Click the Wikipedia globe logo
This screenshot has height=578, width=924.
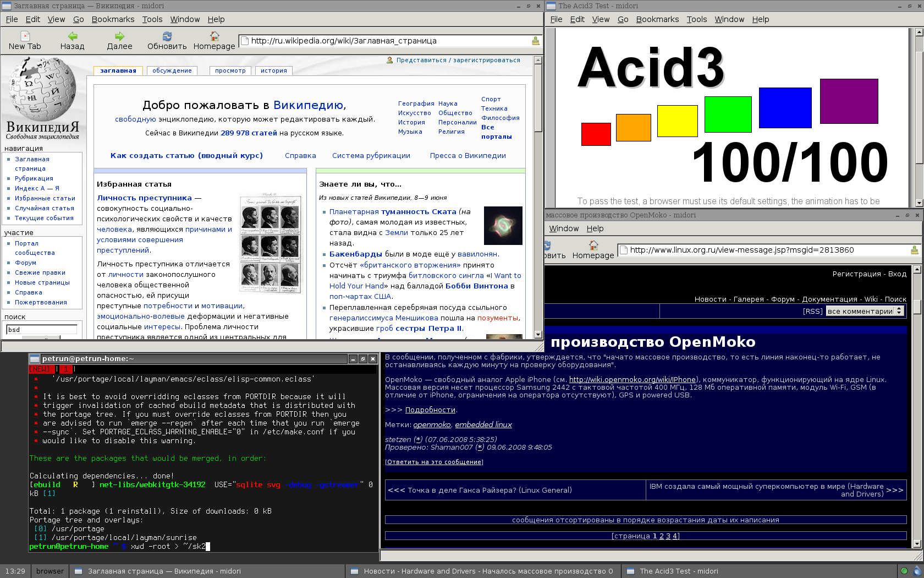(42, 90)
